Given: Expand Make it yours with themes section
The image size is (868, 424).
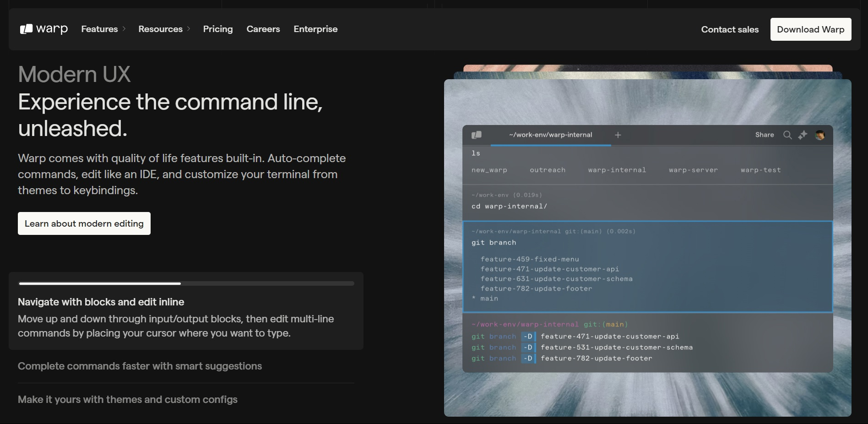Looking at the screenshot, I should point(128,399).
